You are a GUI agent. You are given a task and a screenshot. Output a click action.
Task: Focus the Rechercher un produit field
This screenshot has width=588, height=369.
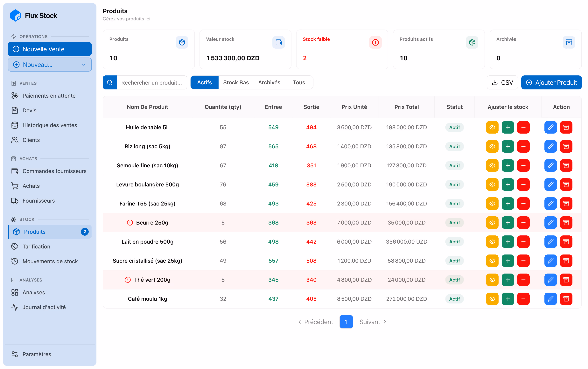click(152, 82)
